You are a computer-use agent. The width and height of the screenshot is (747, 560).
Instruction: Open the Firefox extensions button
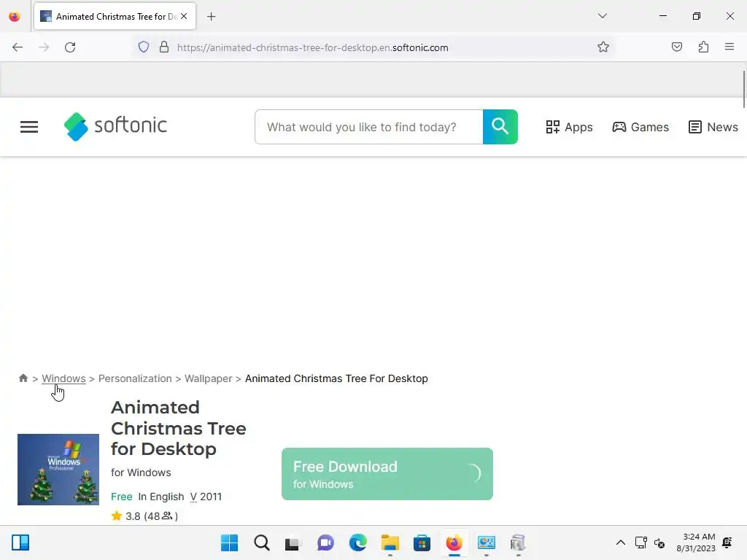703,47
